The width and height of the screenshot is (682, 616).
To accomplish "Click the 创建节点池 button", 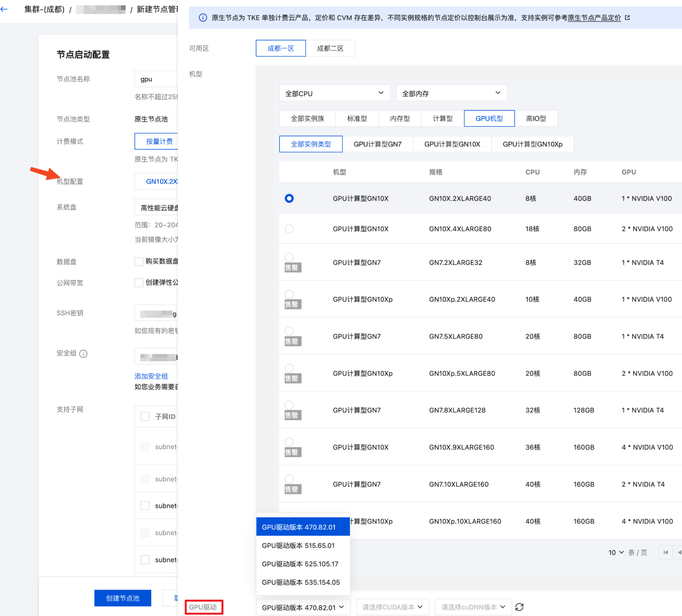I will (123, 598).
